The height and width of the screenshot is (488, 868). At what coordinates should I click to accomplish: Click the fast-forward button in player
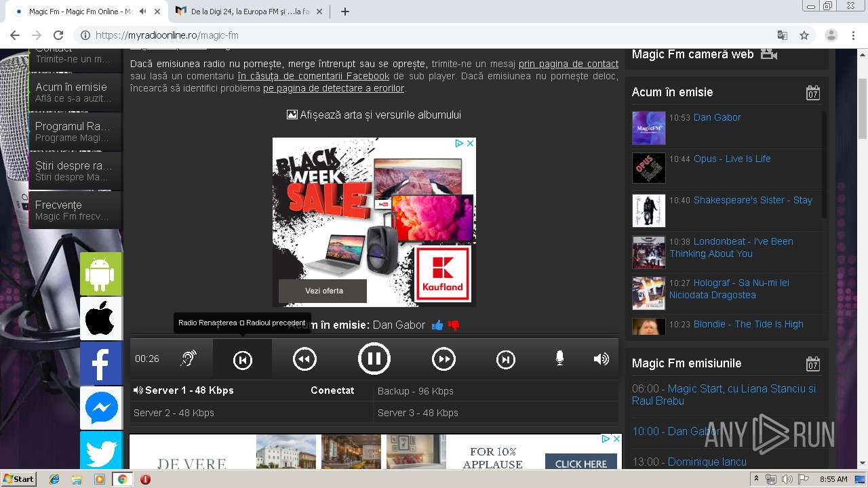click(x=443, y=359)
